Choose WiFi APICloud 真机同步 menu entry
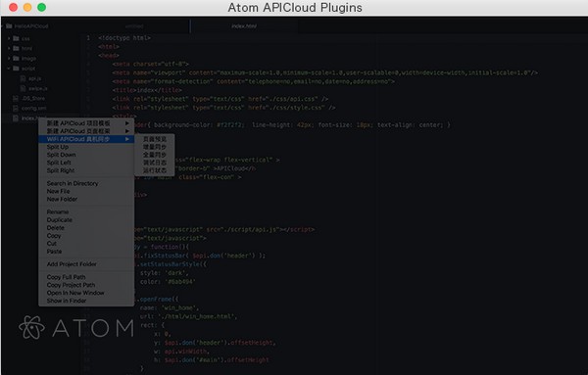 [86, 139]
